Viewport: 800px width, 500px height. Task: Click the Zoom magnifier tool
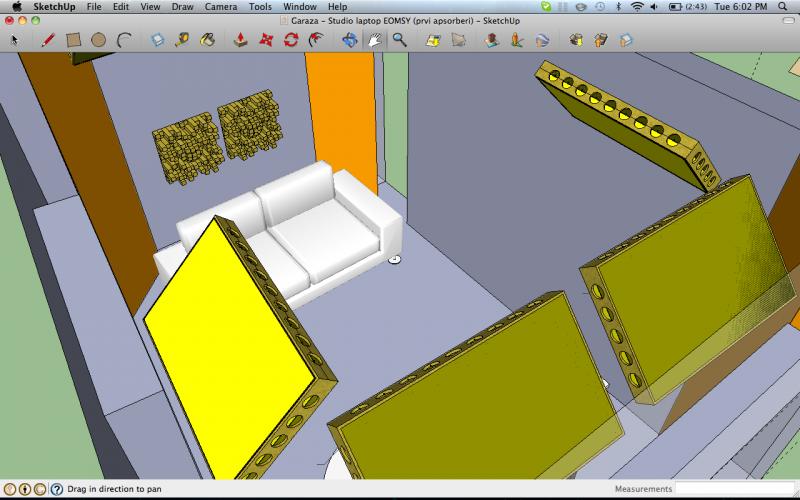click(x=399, y=40)
